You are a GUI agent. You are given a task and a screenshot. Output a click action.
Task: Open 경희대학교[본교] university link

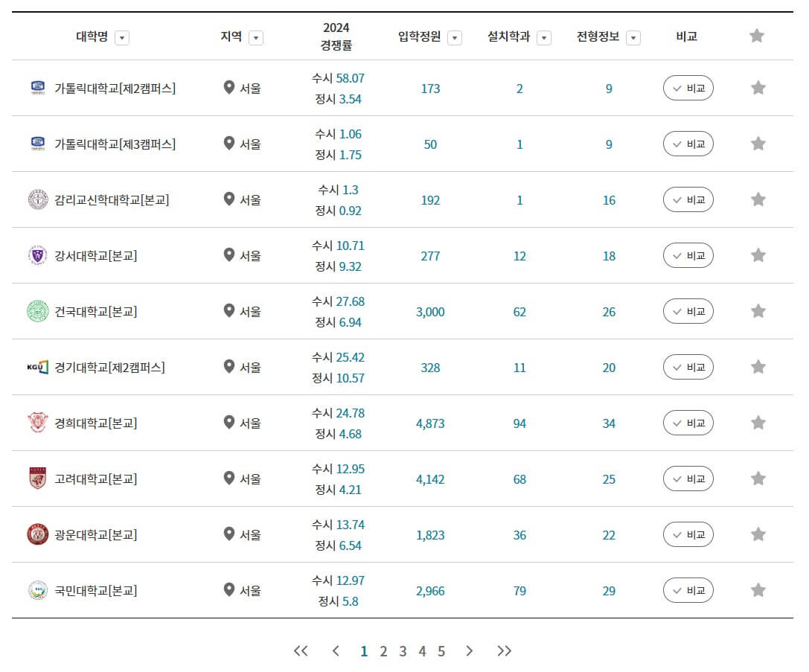[x=96, y=423]
